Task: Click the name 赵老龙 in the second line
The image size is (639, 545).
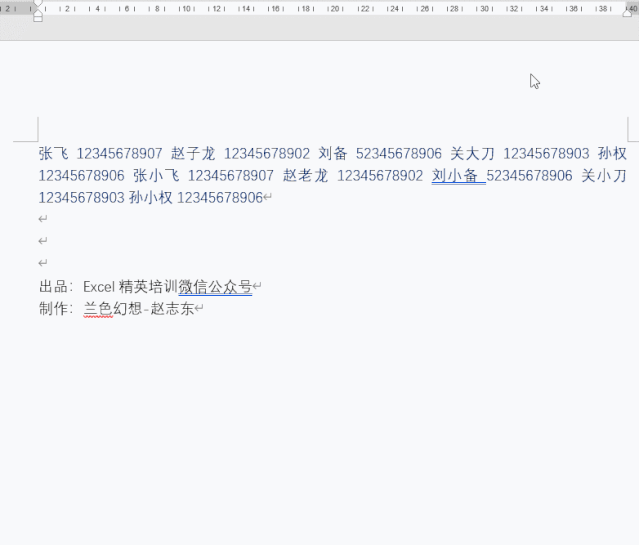Action: 306,176
